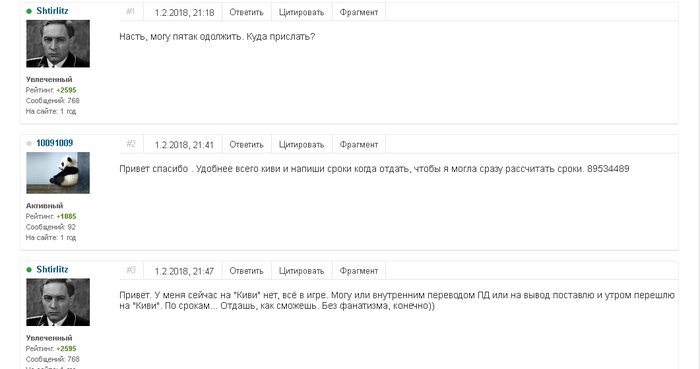Click 'Активный' rank label of 10091009
This screenshot has height=369, width=700.
coord(44,206)
